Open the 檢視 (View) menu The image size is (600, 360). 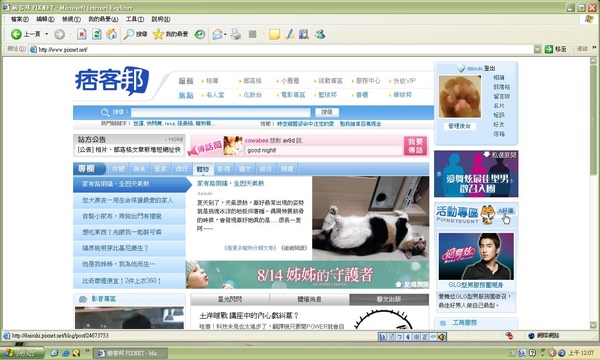click(x=71, y=19)
